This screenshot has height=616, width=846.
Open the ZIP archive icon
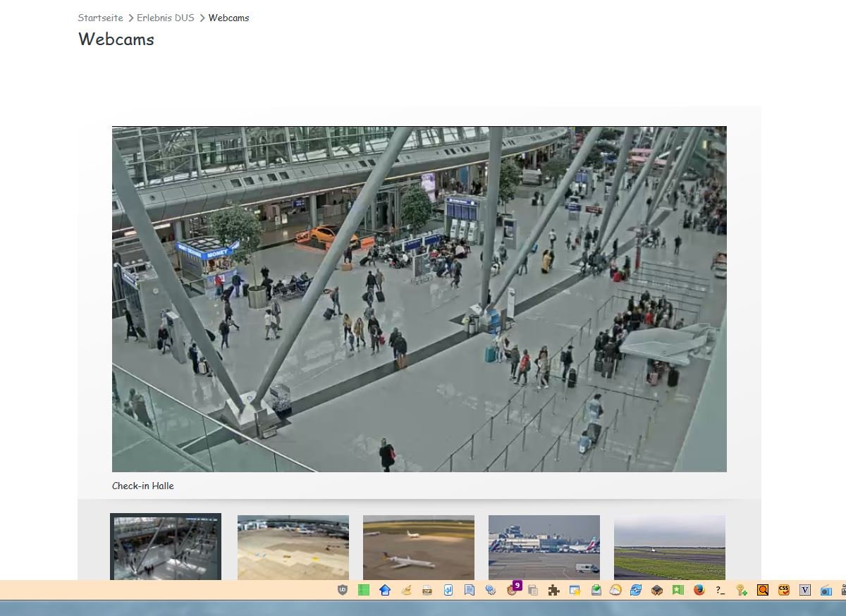point(427,591)
